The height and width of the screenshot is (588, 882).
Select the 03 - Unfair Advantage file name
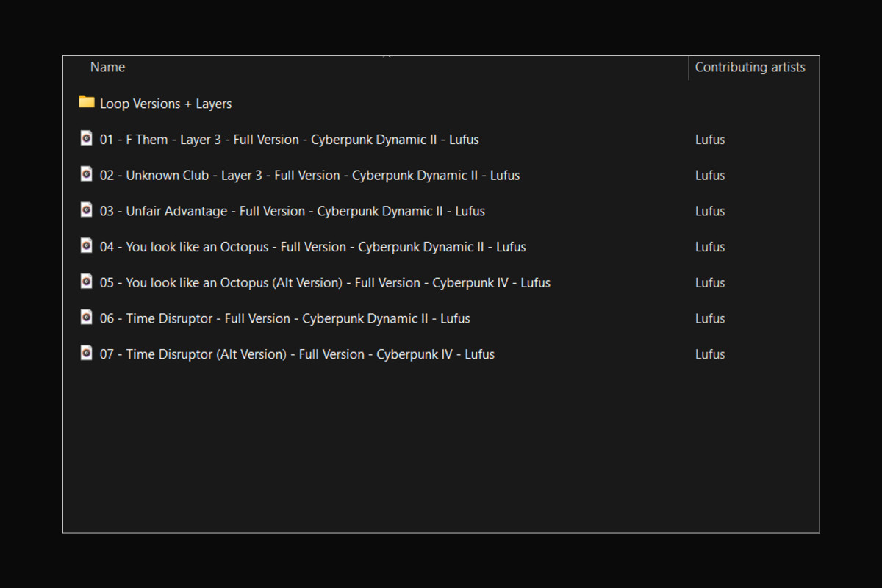click(x=292, y=211)
